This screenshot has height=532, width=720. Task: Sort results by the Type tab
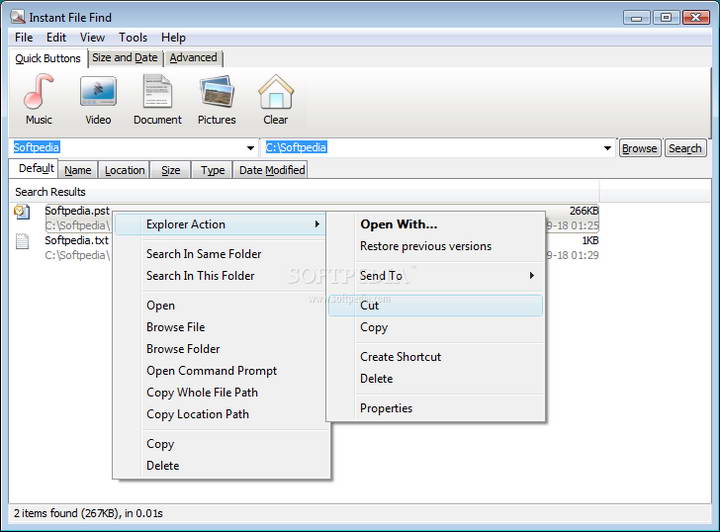[213, 170]
